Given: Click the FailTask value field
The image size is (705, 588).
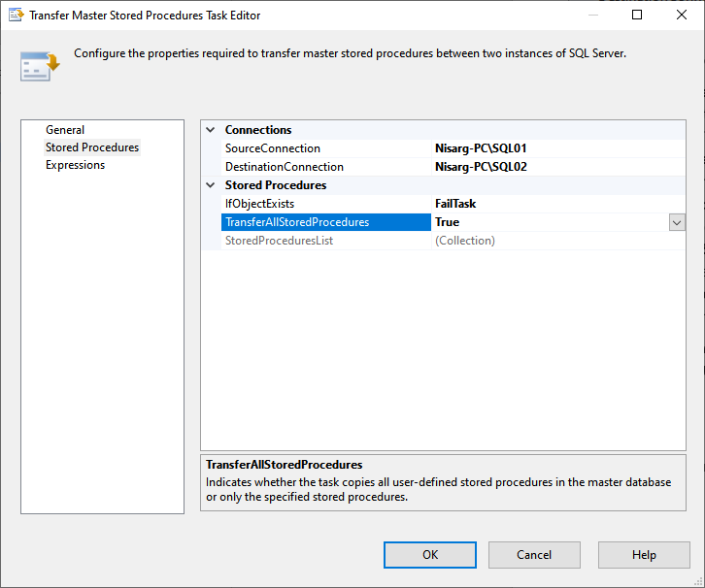Looking at the screenshot, I should [x=455, y=204].
